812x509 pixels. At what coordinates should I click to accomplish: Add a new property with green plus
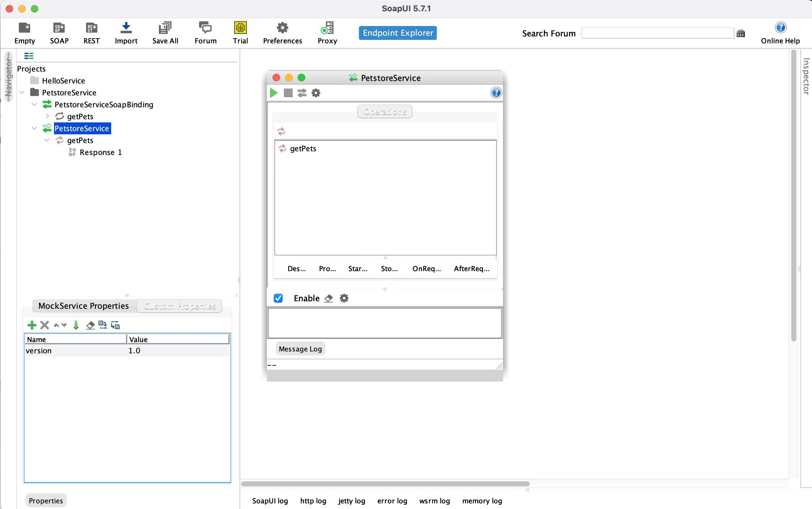[x=32, y=325]
